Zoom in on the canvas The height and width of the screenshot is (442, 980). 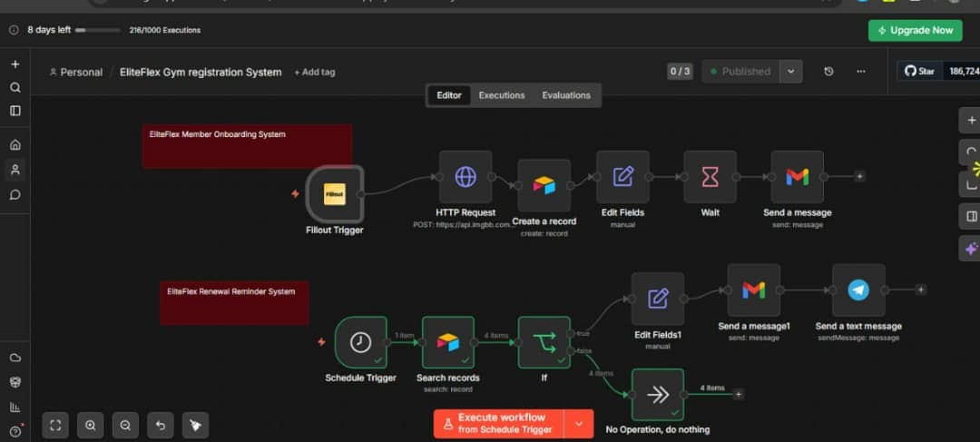90,425
